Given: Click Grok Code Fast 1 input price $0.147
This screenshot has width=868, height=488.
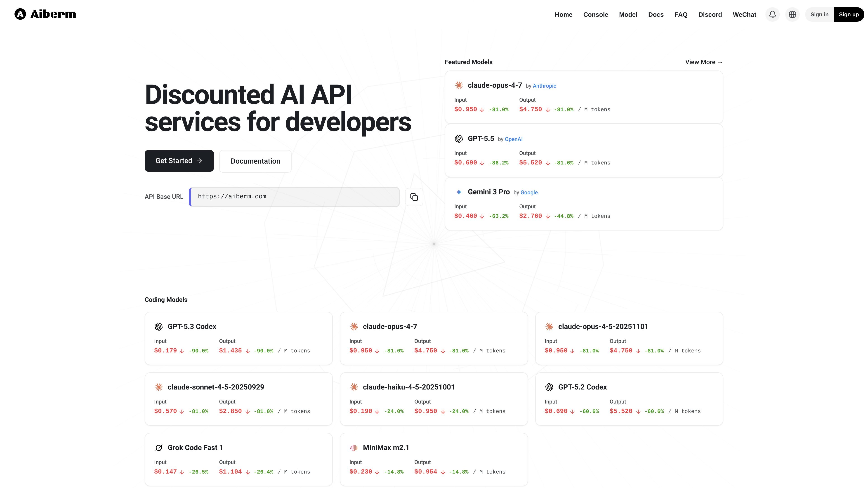Looking at the screenshot, I should click(x=165, y=472).
